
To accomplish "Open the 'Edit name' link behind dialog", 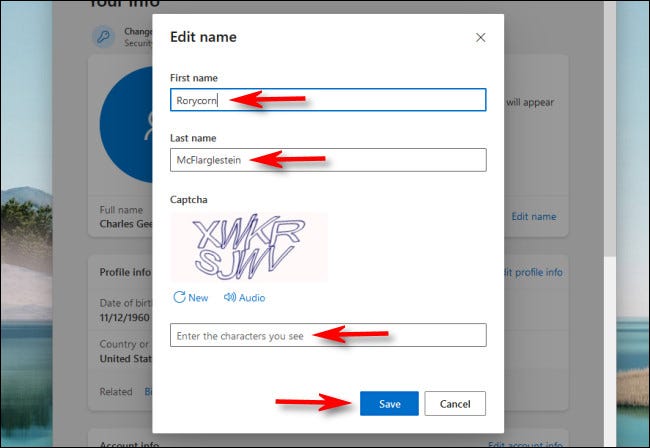I will pos(533,216).
